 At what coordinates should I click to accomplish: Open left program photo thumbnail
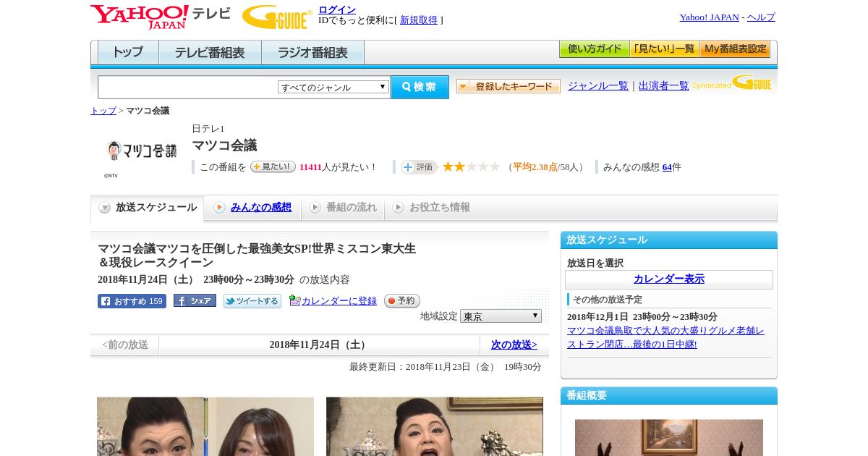tap(205, 426)
